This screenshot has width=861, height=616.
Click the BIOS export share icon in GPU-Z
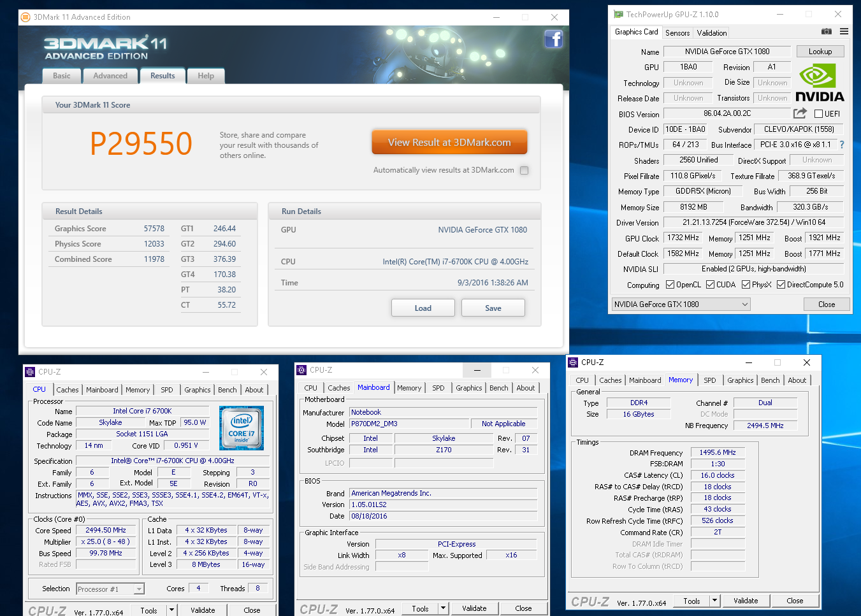(x=800, y=113)
